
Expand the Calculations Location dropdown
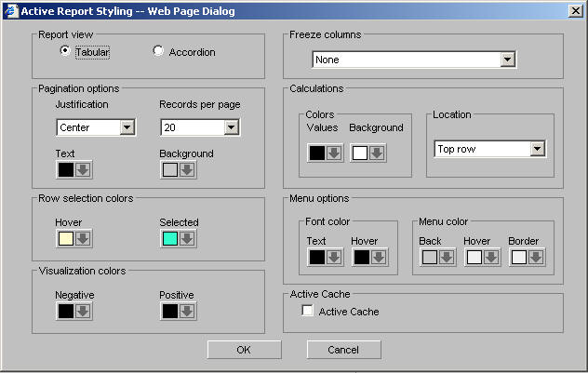pos(537,149)
